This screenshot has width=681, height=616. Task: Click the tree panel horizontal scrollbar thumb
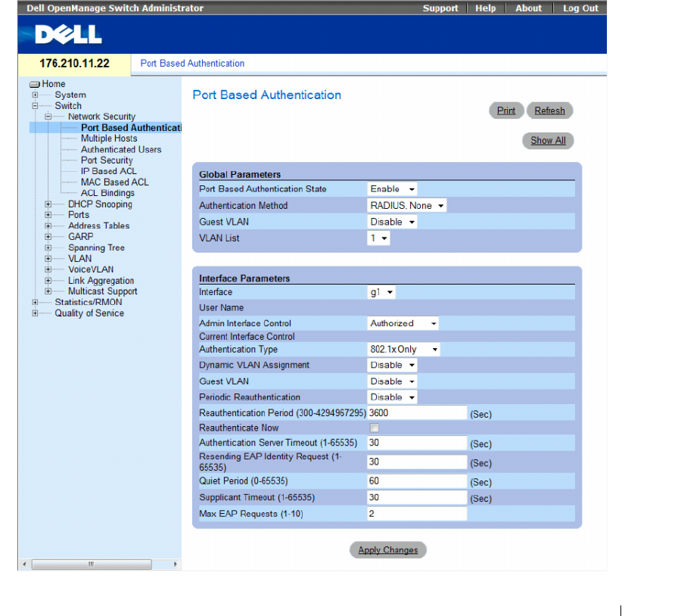tap(92, 565)
